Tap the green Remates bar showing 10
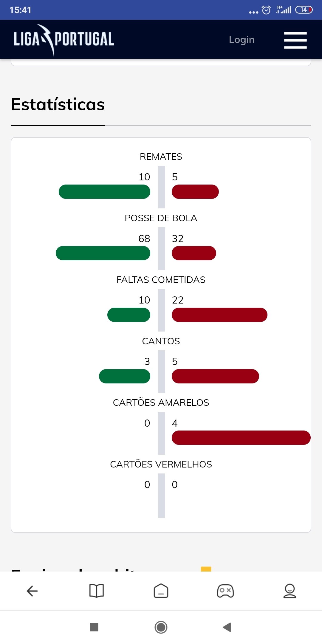 [104, 192]
